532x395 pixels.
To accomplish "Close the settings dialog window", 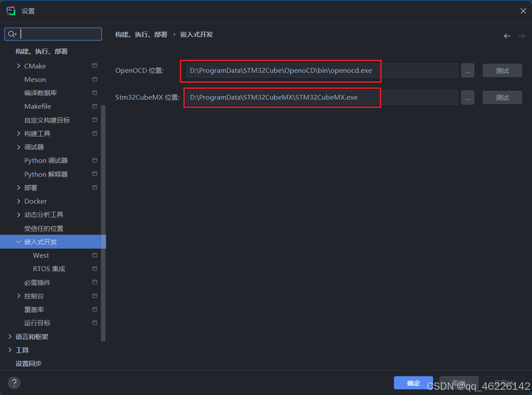I will (x=523, y=11).
